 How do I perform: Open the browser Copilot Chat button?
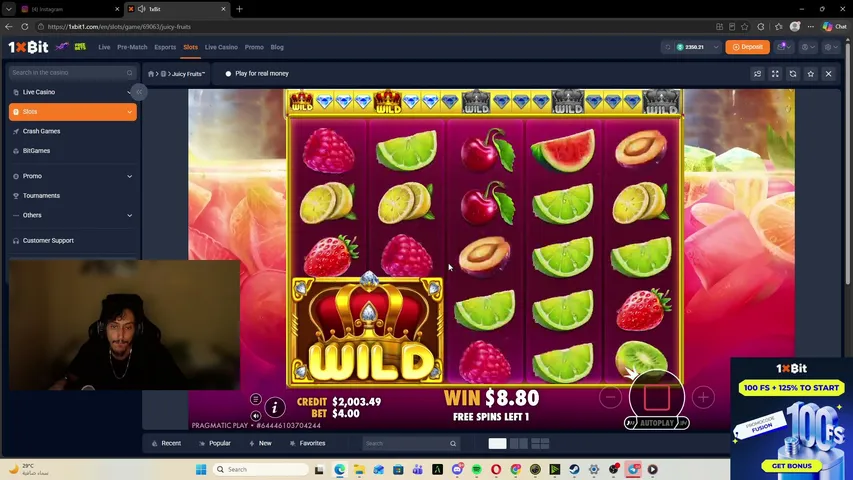[835, 27]
